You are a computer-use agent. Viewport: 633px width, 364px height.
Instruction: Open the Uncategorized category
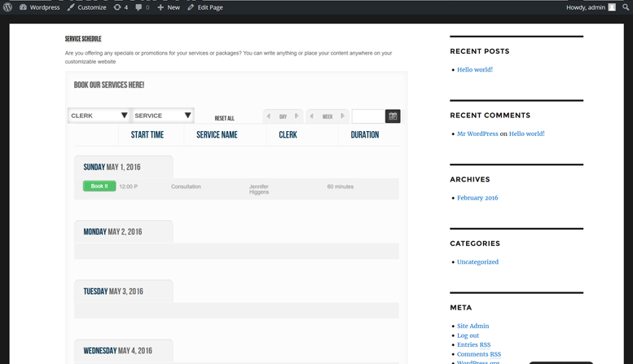(x=477, y=262)
